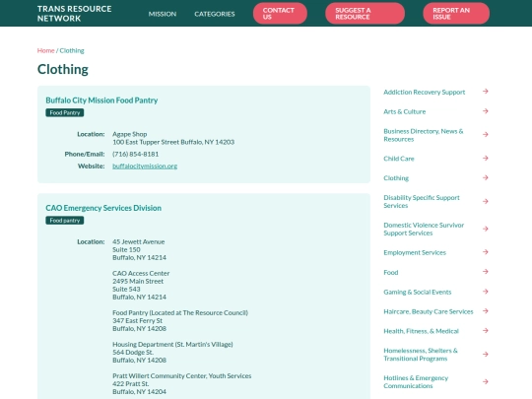Click the arrow icon next to Employment Services
This screenshot has width=532, height=399.
[x=486, y=252]
